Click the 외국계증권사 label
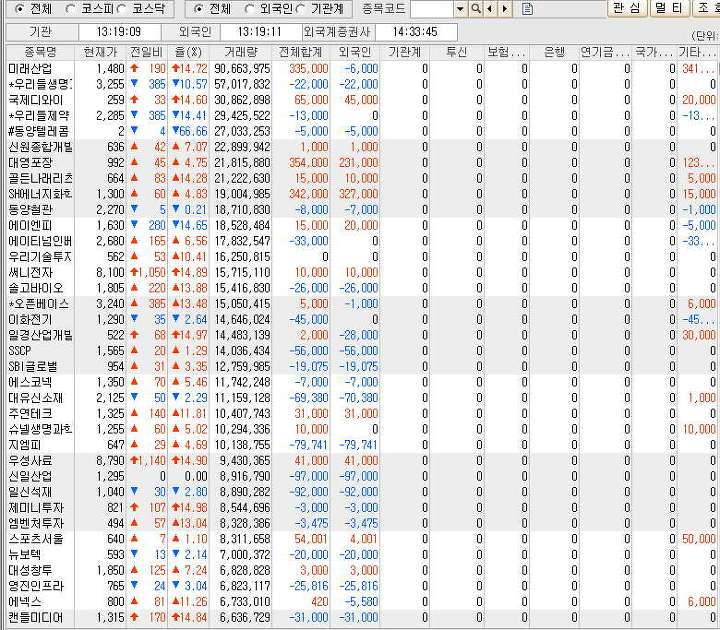Screen dimensions: 720x630 (x=338, y=32)
